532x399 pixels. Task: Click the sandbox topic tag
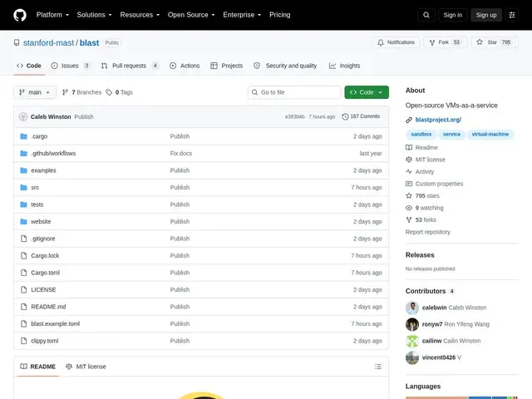tap(421, 135)
